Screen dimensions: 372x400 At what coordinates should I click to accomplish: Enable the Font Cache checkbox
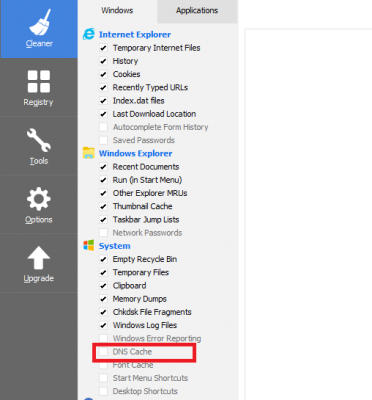tap(103, 365)
